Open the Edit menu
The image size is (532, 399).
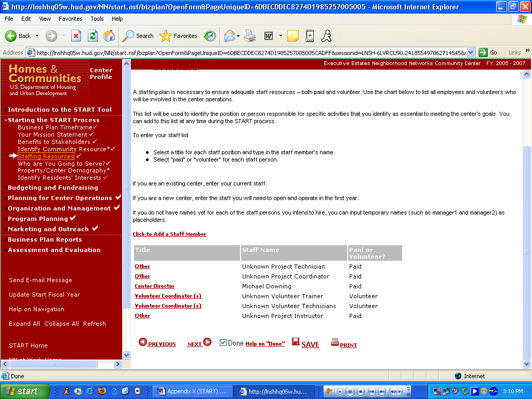coord(26,19)
